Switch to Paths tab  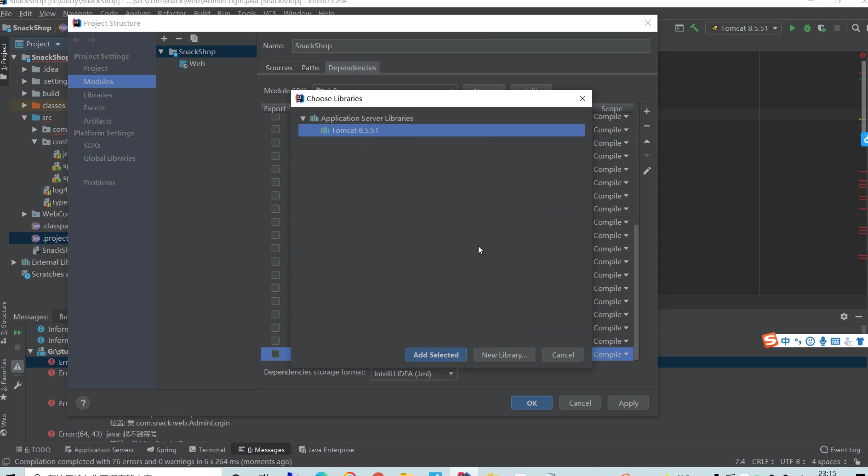[310, 68]
